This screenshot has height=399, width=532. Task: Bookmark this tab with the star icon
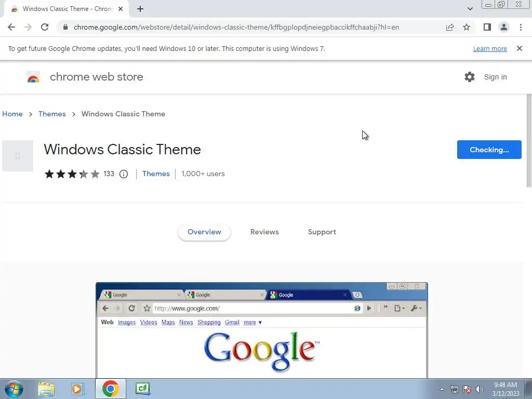click(467, 27)
